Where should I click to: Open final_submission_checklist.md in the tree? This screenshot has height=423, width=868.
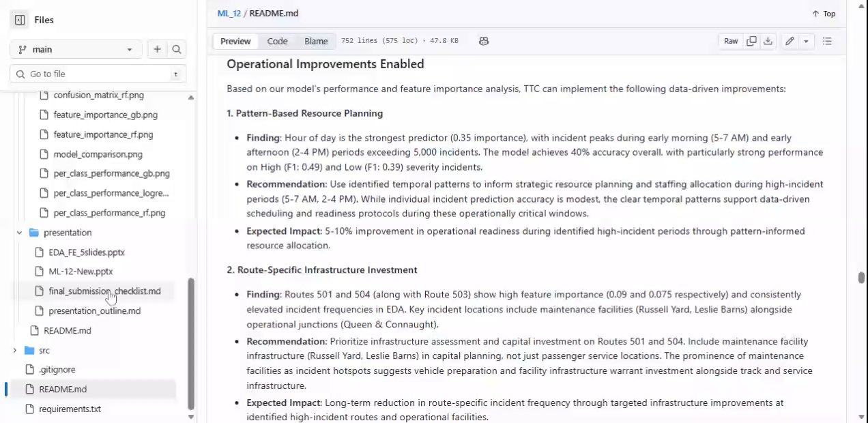(104, 291)
